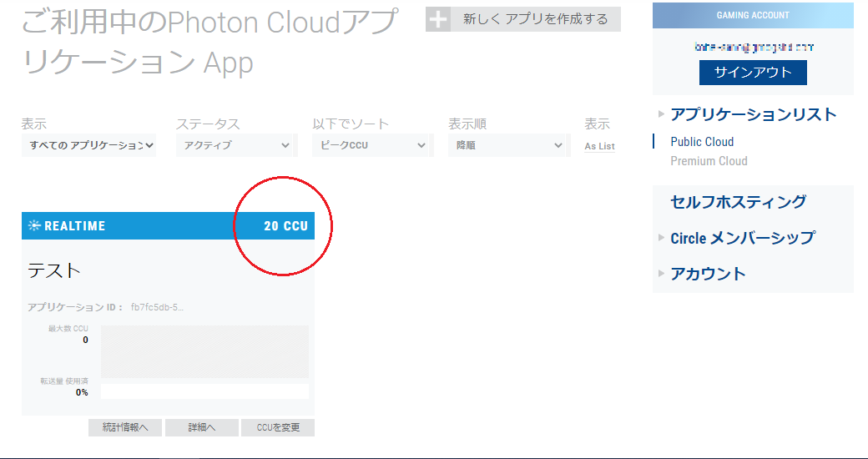The height and width of the screenshot is (459, 868).
Task: Expand アカウント section arrow
Action: (661, 273)
